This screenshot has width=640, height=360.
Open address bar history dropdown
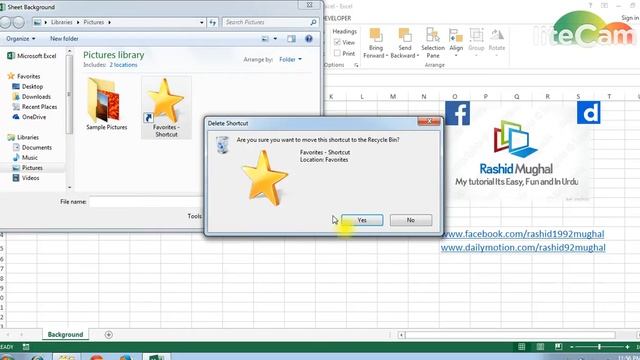click(202, 22)
